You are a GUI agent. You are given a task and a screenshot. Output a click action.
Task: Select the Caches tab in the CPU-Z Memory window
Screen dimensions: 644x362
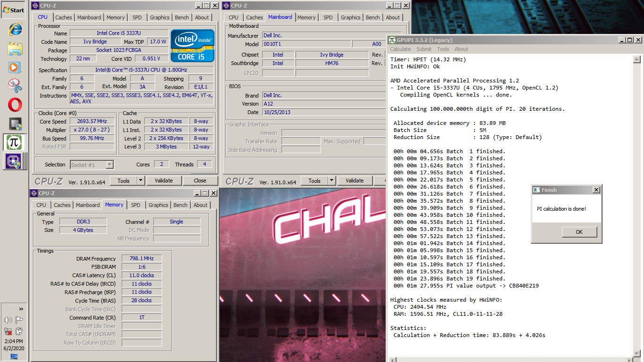tap(62, 205)
